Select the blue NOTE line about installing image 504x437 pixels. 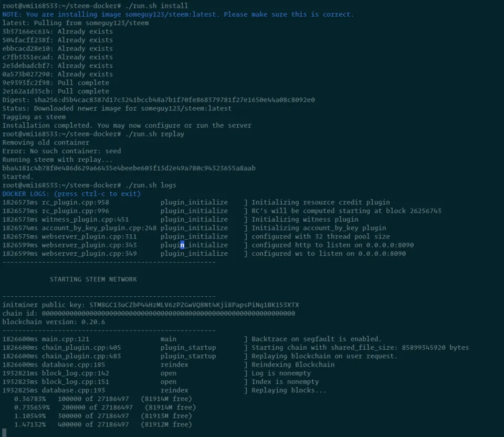pos(178,15)
